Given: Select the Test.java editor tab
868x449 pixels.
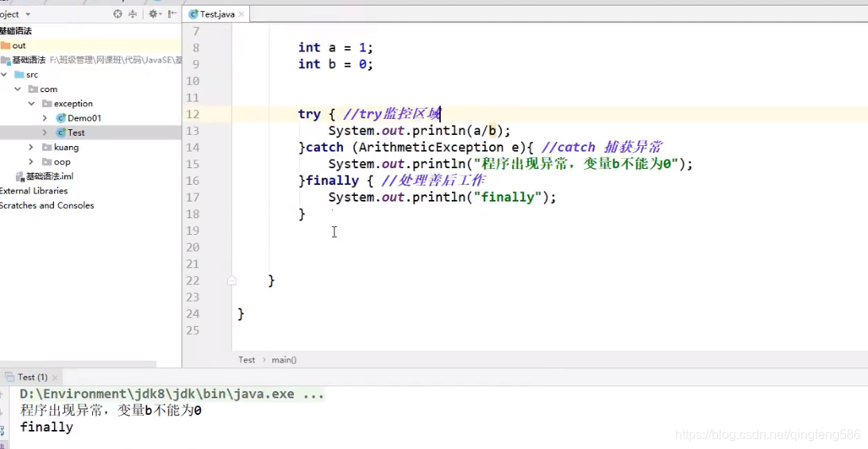Looking at the screenshot, I should click(217, 14).
